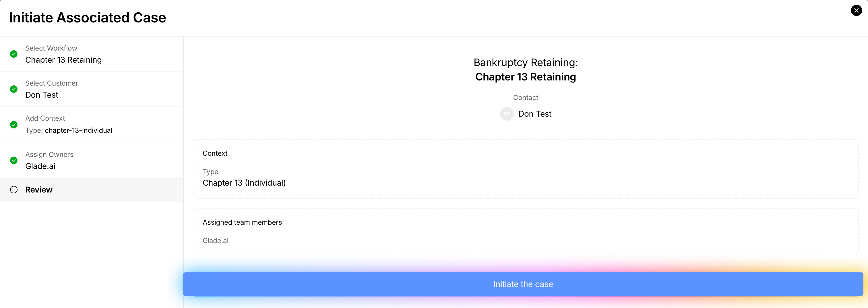The width and height of the screenshot is (868, 308).
Task: Select the Review step label
Action: [39, 190]
